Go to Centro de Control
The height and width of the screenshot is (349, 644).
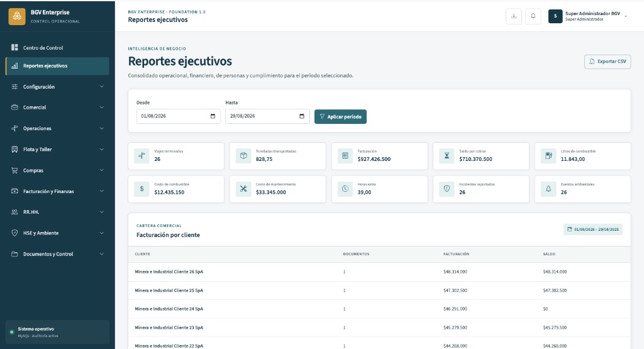coord(57,48)
